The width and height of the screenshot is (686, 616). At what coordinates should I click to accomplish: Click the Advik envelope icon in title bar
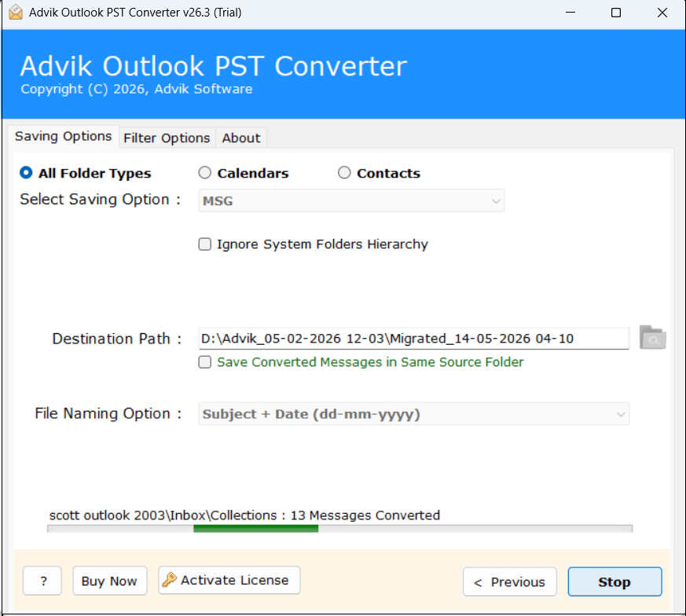(16, 13)
